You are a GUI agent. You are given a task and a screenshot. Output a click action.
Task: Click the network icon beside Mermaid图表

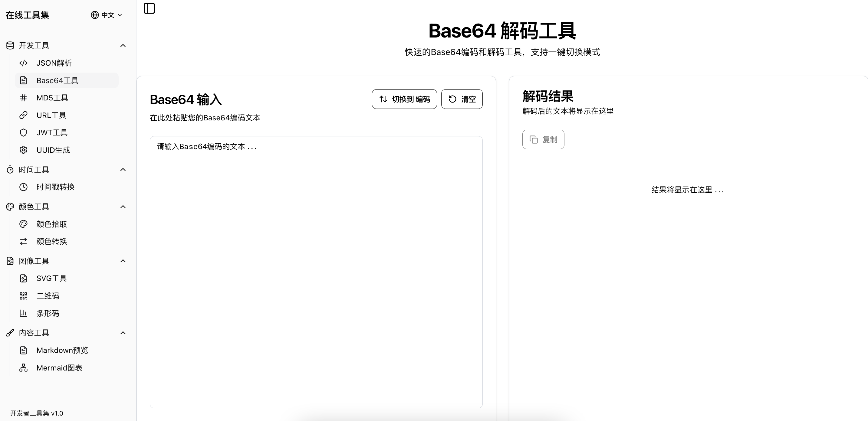pyautogui.click(x=23, y=368)
